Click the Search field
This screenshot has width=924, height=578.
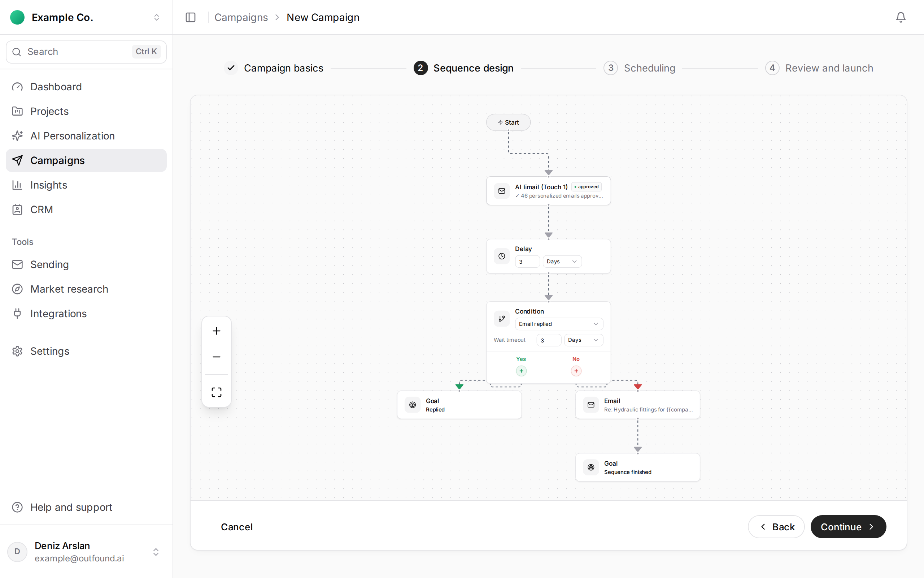coord(86,52)
